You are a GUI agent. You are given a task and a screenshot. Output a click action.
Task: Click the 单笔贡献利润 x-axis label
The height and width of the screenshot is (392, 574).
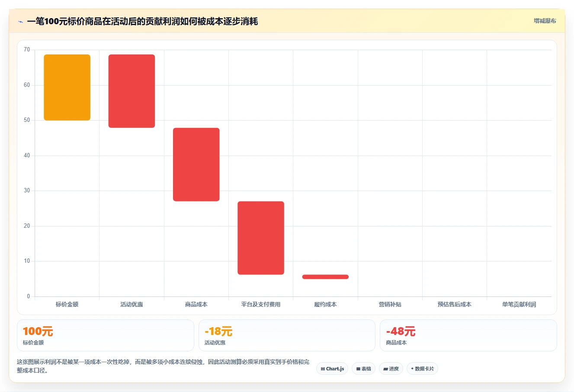(x=519, y=304)
